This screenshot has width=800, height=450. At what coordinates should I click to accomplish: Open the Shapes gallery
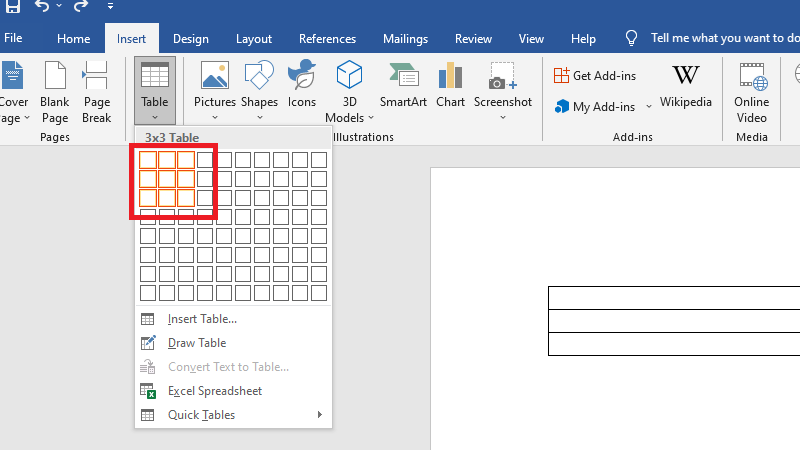coord(259,78)
